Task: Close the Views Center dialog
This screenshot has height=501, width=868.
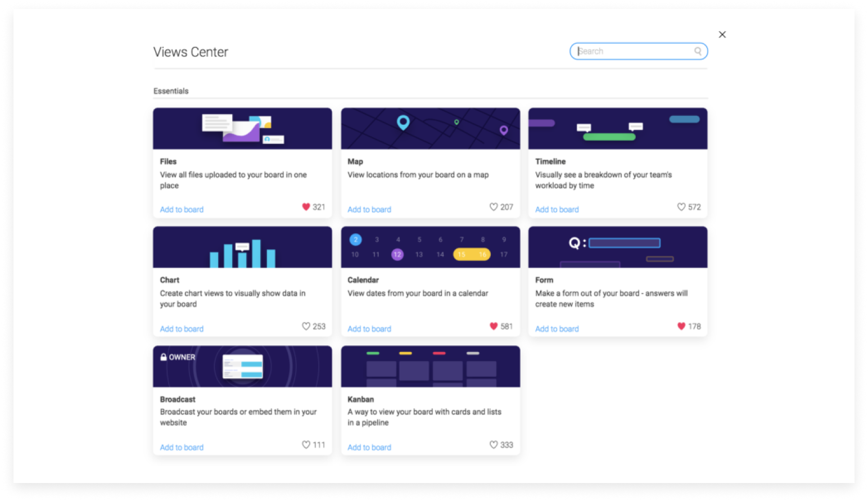Action: point(722,34)
